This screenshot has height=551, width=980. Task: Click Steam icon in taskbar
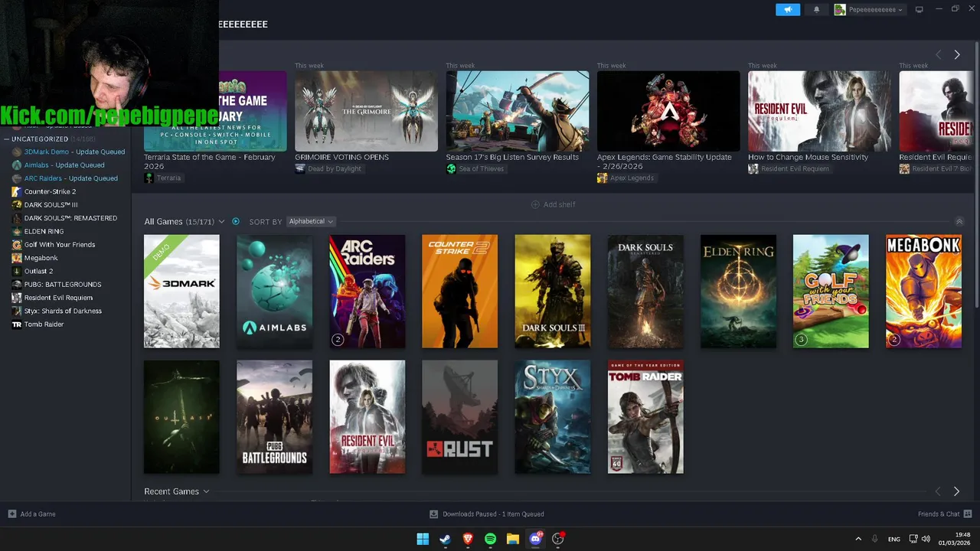445,539
